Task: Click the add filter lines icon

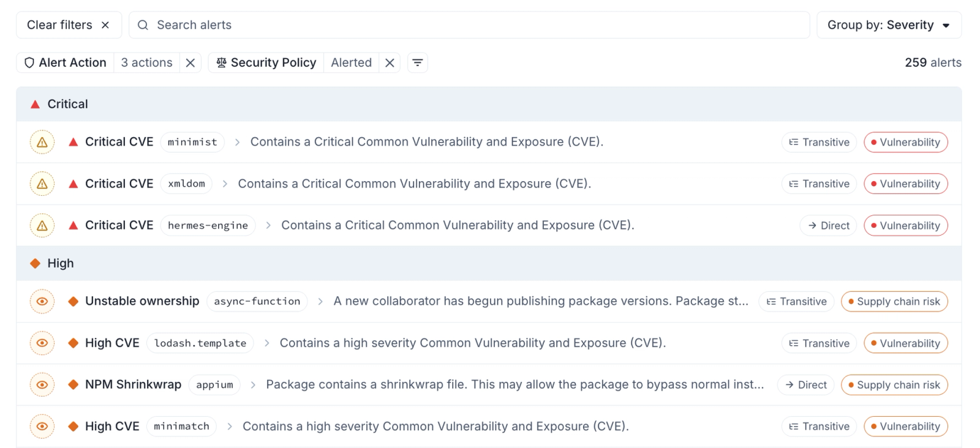Action: click(x=417, y=62)
